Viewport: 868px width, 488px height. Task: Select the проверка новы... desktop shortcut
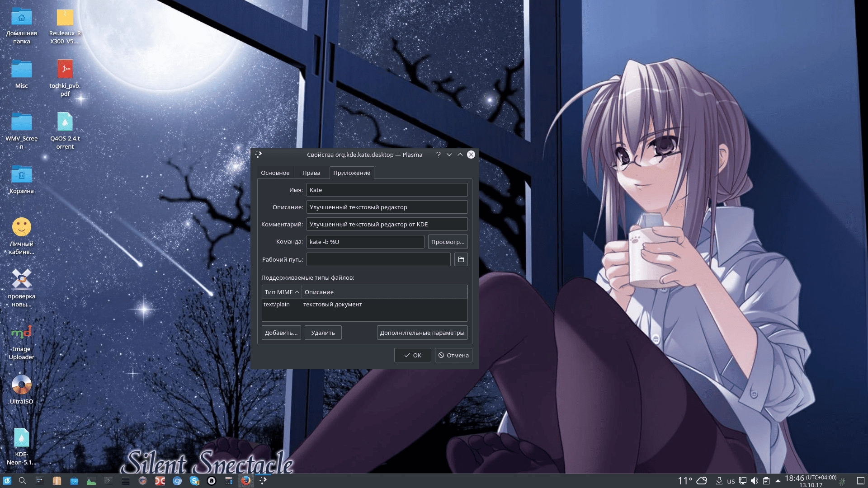click(x=22, y=288)
